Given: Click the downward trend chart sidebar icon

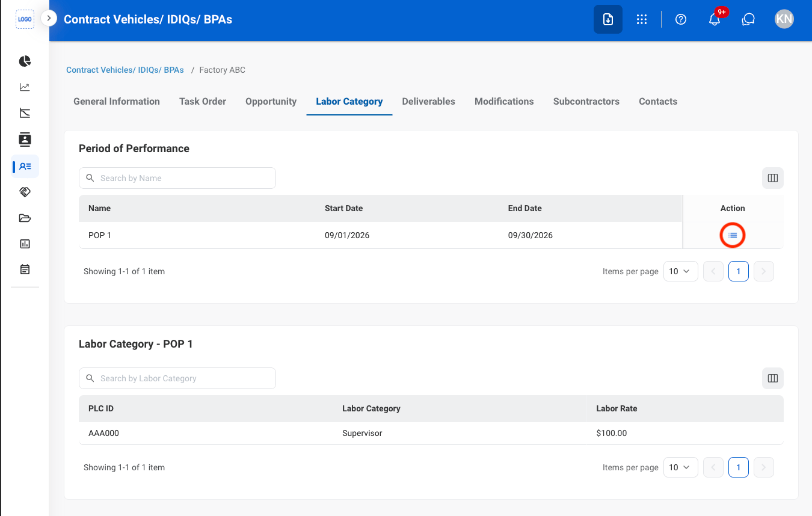Looking at the screenshot, I should (25, 113).
